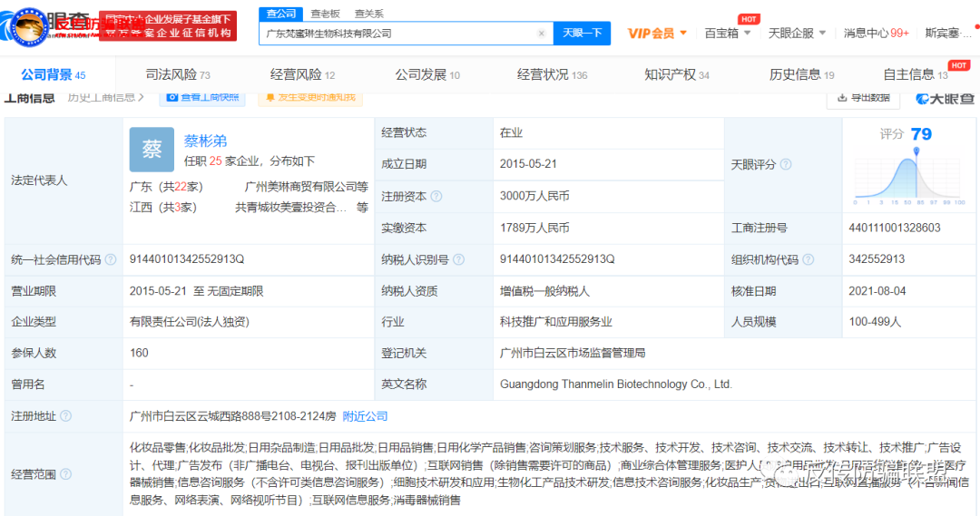This screenshot has height=516, width=980.
Task: Click help icon beside 纳税人识别号
Action: pos(459,259)
